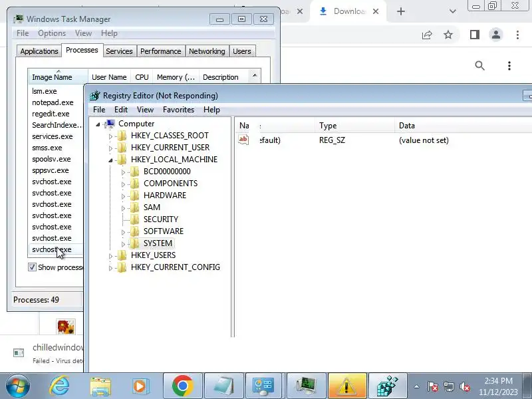
Task: Search downloads with the magnifier icon
Action: 479,65
